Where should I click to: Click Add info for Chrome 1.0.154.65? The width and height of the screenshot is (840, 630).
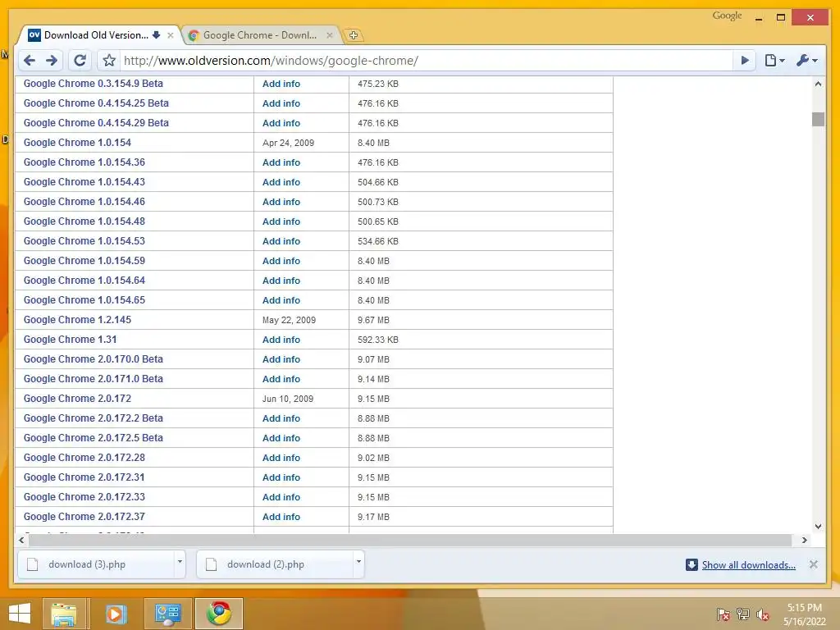tap(281, 300)
